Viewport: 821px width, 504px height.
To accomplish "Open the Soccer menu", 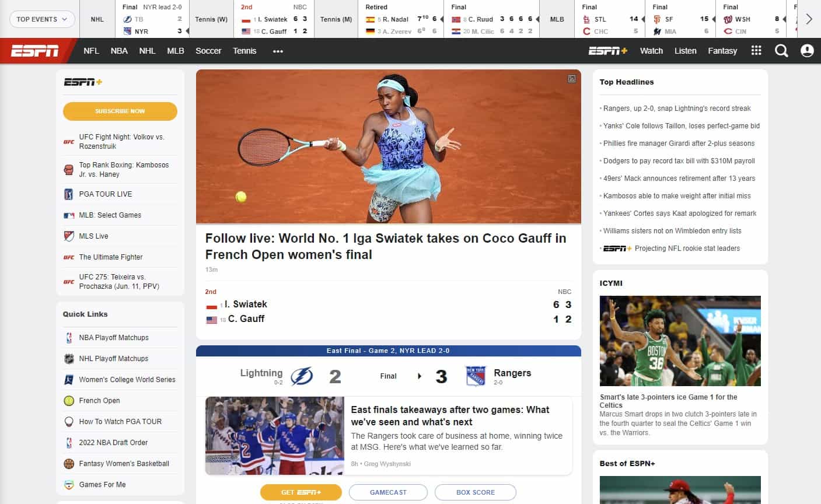I will point(208,51).
